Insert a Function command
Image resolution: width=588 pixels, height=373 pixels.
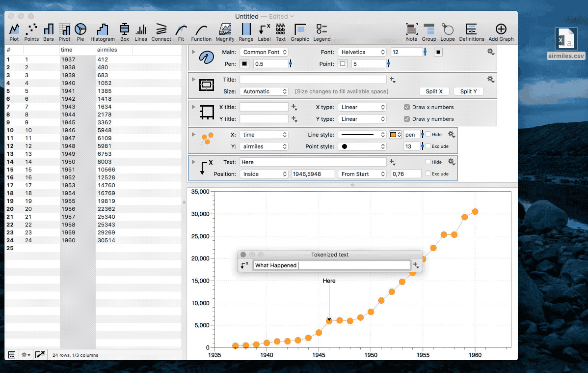201,32
